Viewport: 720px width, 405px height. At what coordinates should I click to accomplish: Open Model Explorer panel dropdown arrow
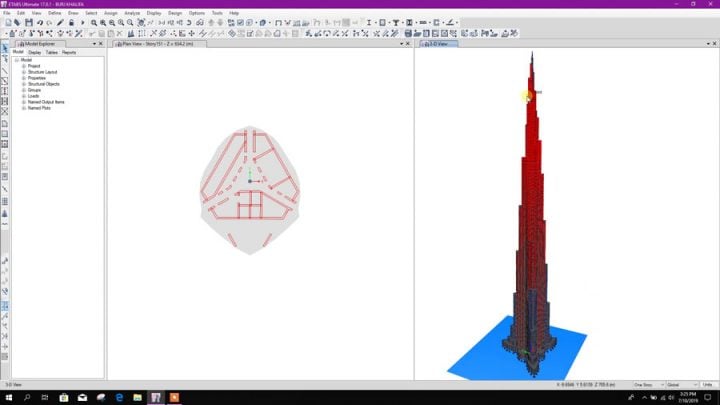[95, 44]
